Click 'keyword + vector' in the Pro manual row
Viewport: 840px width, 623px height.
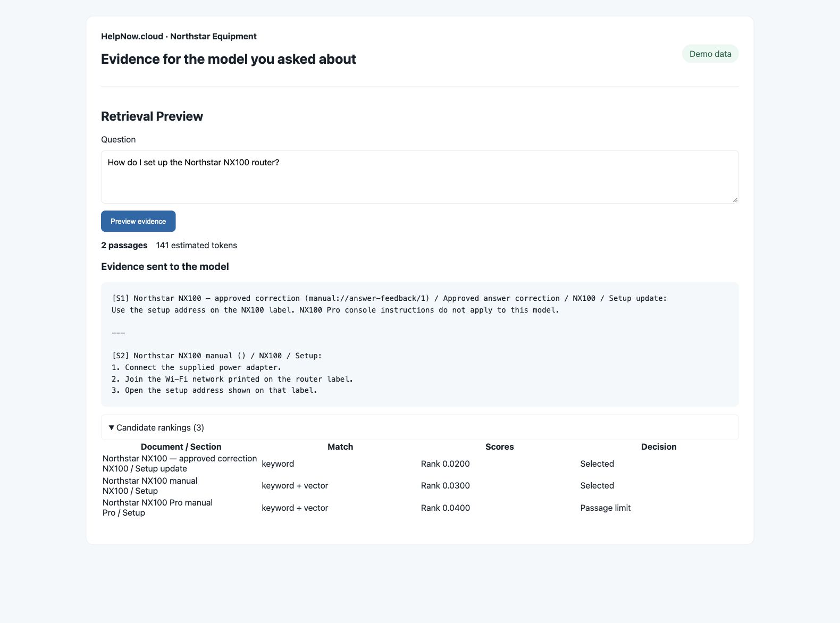click(295, 508)
